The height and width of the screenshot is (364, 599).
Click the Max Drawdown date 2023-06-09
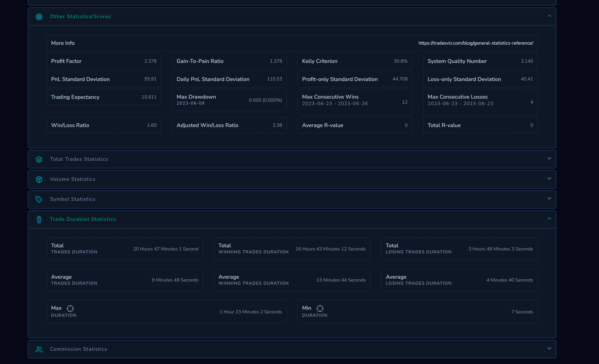pos(191,103)
